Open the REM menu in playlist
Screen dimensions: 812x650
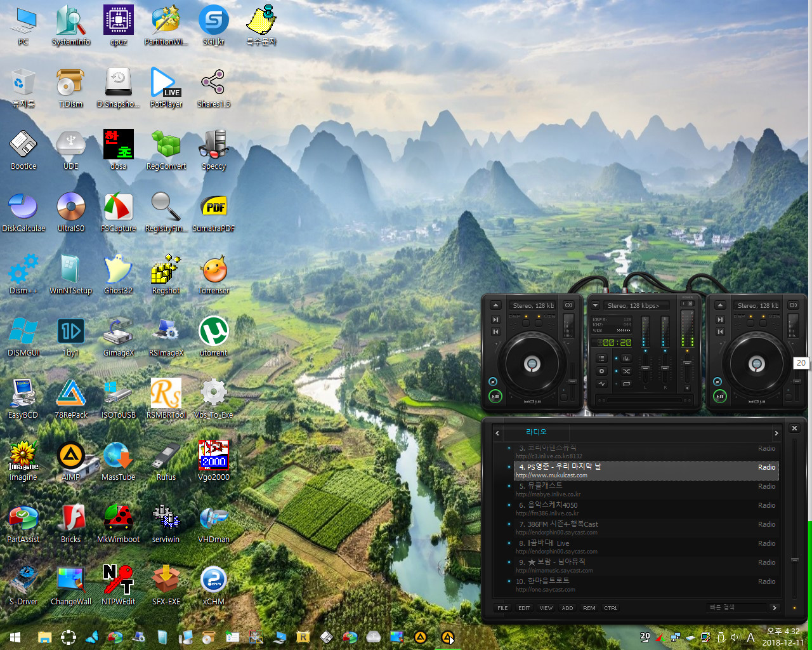589,608
